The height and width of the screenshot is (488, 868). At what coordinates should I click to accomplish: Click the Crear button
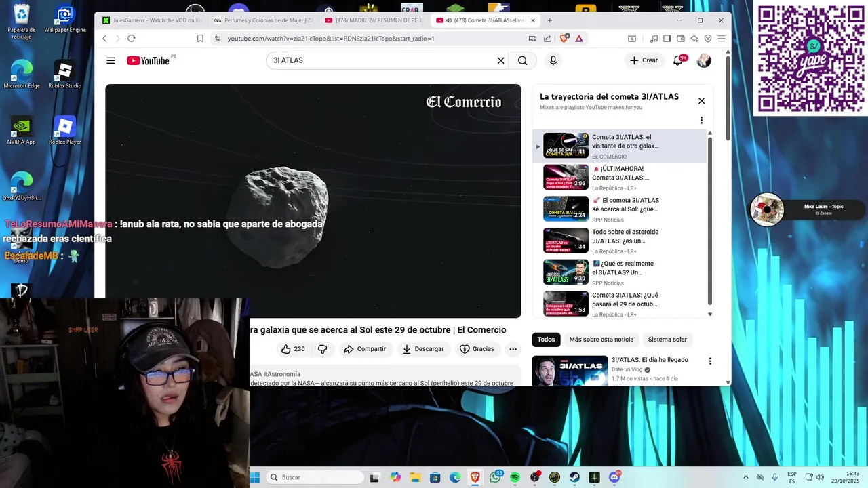(643, 60)
